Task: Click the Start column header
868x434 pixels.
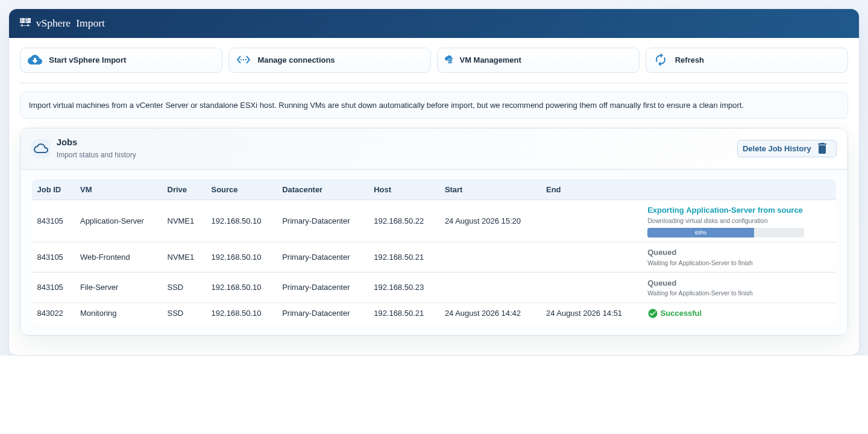Action: coord(453,189)
